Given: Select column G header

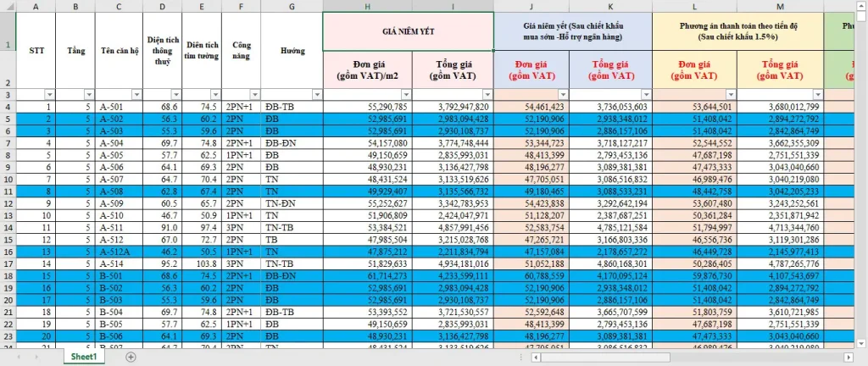Looking at the screenshot, I should (x=292, y=6).
